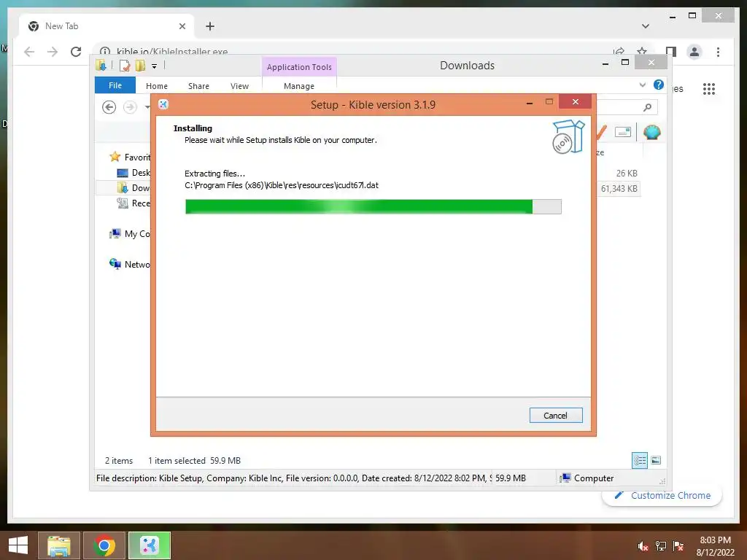The width and height of the screenshot is (747, 560).
Task: Select Recent places in navigation pane
Action: (133, 203)
